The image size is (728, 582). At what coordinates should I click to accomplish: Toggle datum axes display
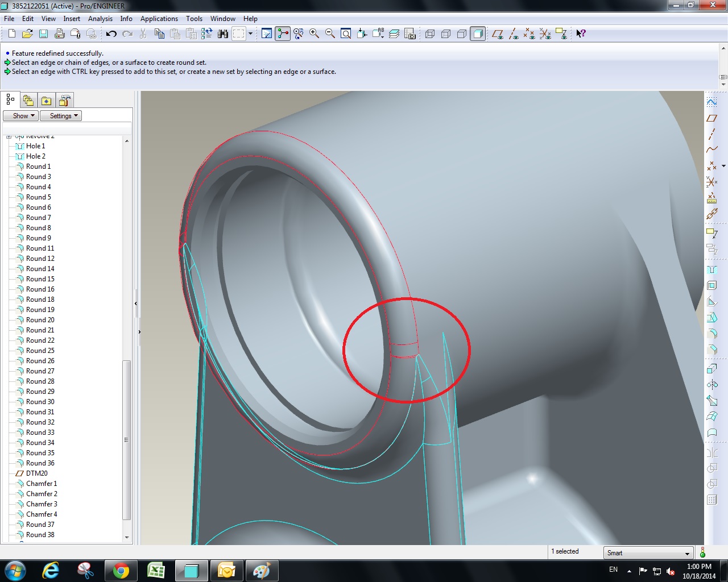(514, 34)
